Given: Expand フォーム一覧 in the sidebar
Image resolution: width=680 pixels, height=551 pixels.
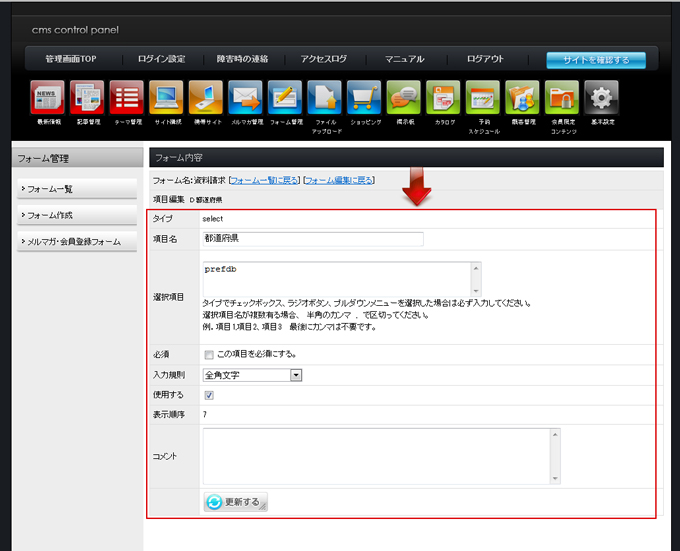Looking at the screenshot, I should pyautogui.click(x=76, y=188).
